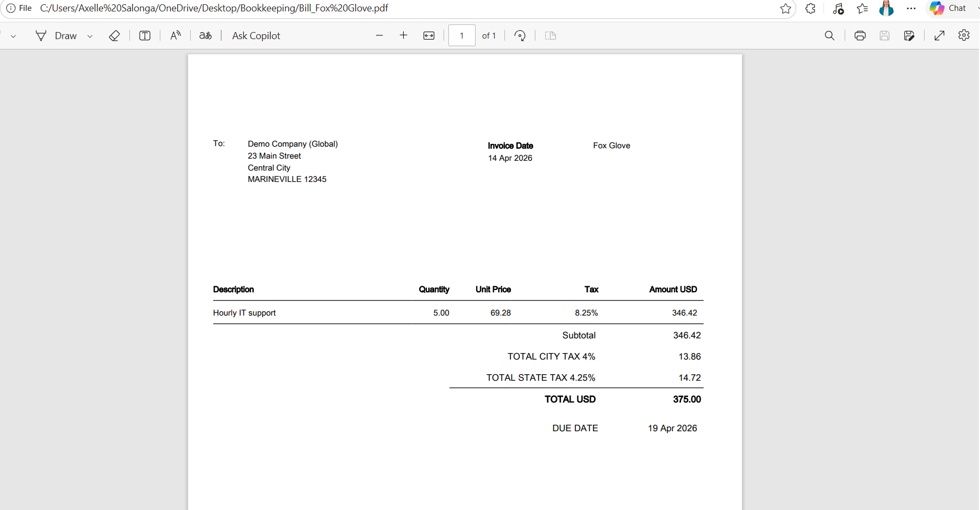
Task: Click the Add text tool icon
Action: (145, 36)
